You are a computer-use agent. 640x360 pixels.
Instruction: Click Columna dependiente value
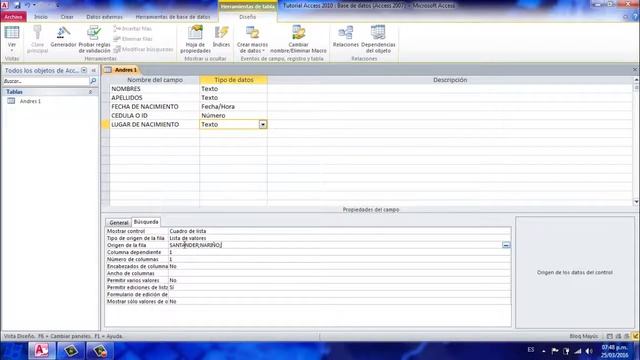coord(339,252)
